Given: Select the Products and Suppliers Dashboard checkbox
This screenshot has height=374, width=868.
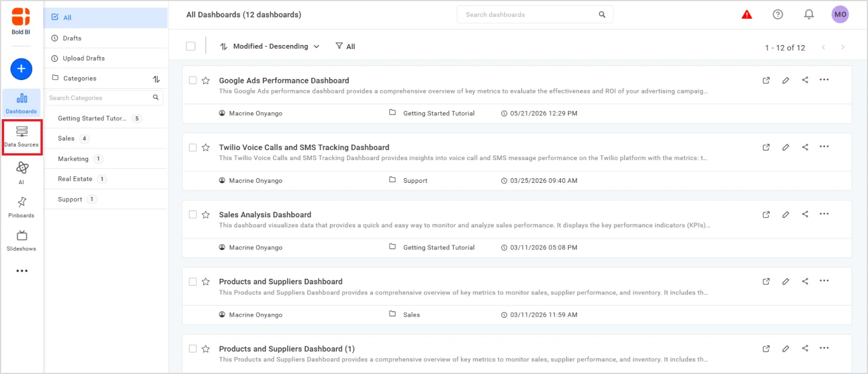Looking at the screenshot, I should pos(193,282).
